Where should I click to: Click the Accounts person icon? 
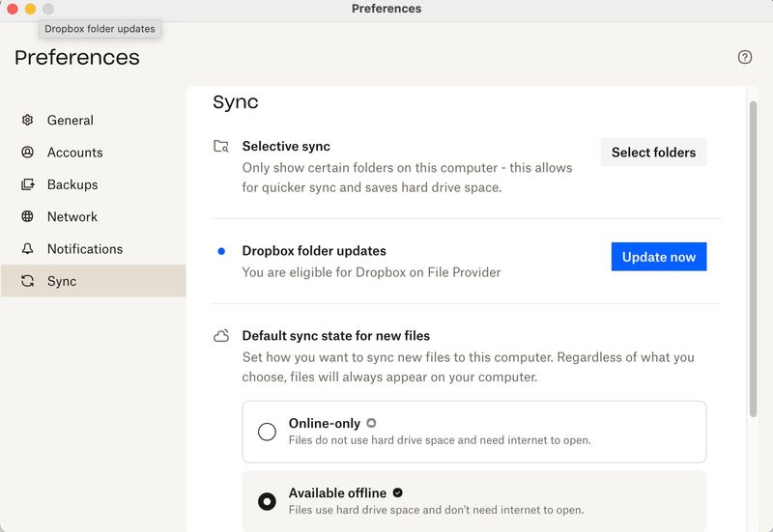[x=27, y=153]
